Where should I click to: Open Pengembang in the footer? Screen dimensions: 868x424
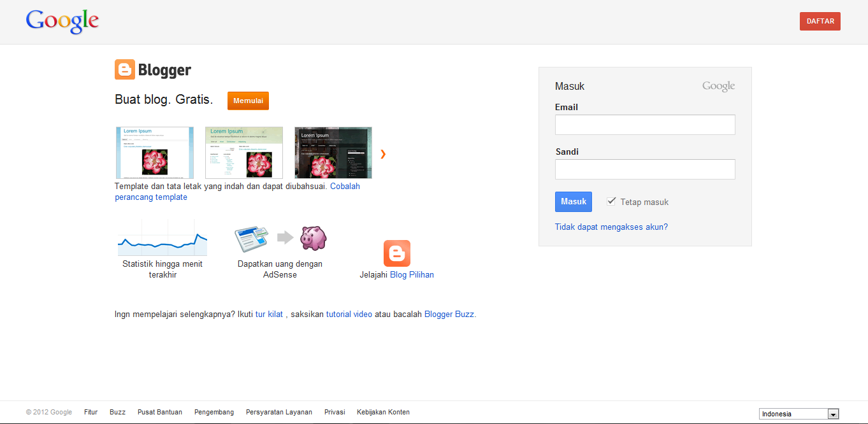click(214, 412)
